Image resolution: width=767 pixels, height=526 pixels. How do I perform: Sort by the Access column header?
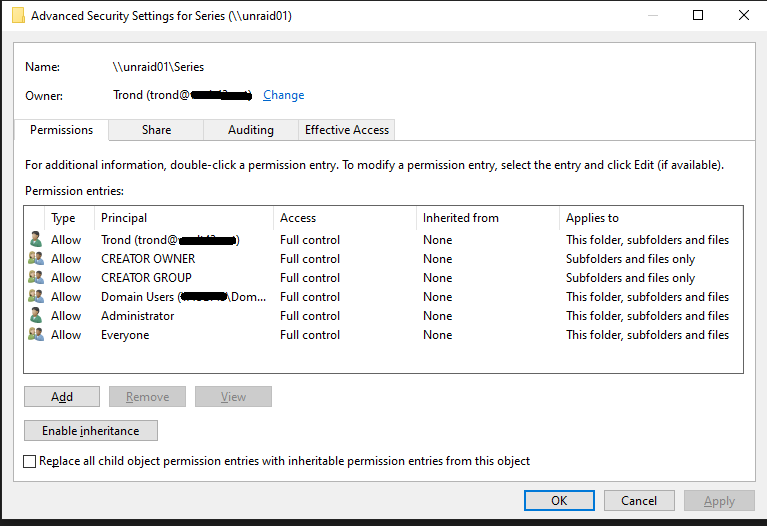point(345,218)
